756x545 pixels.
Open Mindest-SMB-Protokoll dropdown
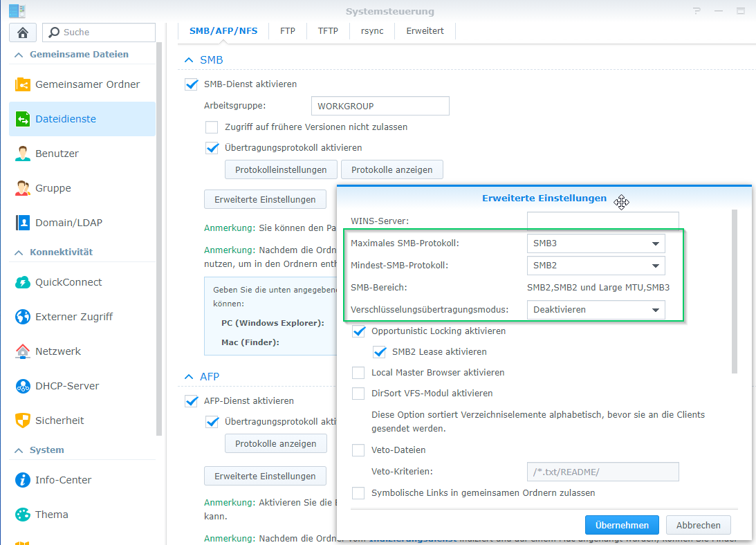[596, 266]
